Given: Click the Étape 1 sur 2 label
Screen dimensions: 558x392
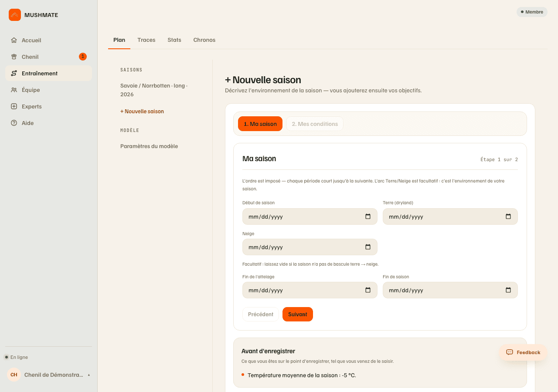Looking at the screenshot, I should pos(499,159).
